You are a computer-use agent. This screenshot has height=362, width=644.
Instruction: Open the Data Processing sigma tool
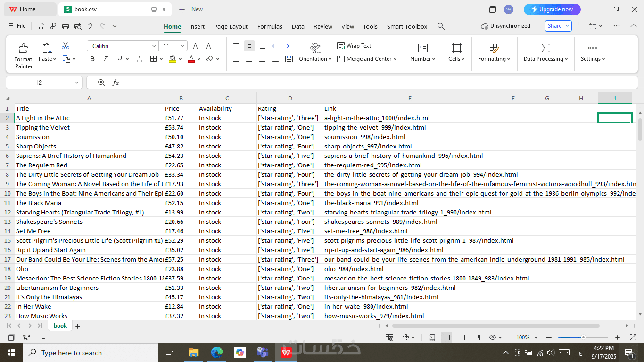(x=545, y=48)
